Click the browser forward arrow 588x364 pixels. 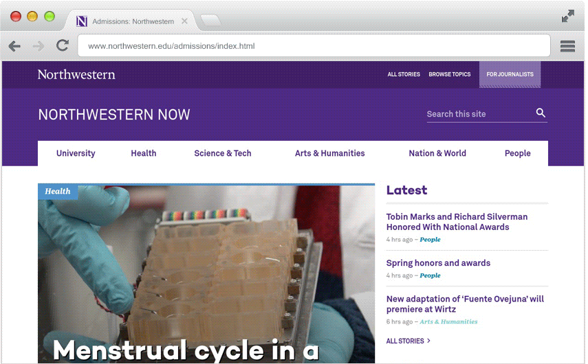click(x=39, y=46)
